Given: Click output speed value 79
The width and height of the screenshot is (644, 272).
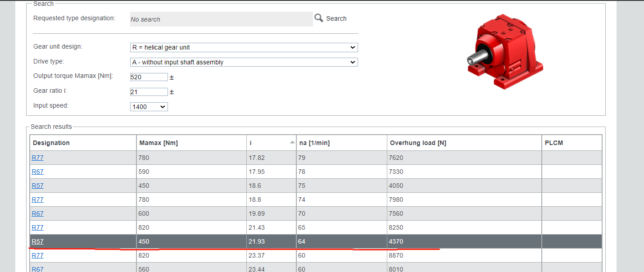Looking at the screenshot, I should tap(302, 158).
